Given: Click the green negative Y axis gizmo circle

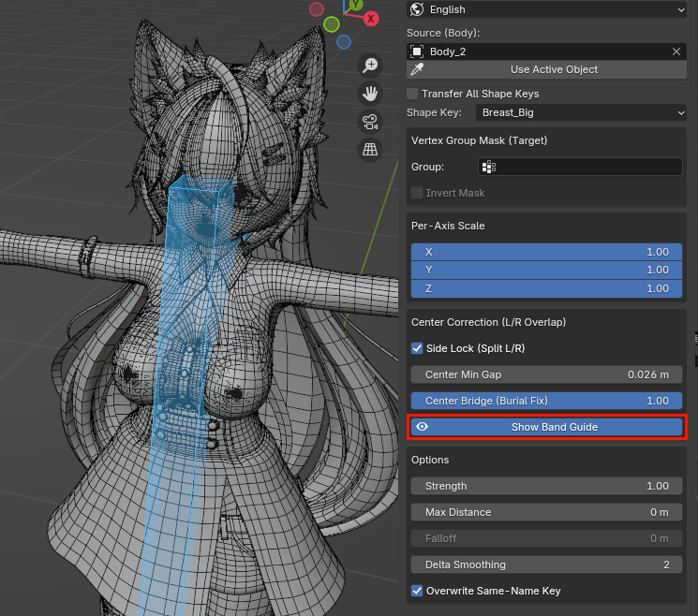Looking at the screenshot, I should click(331, 24).
